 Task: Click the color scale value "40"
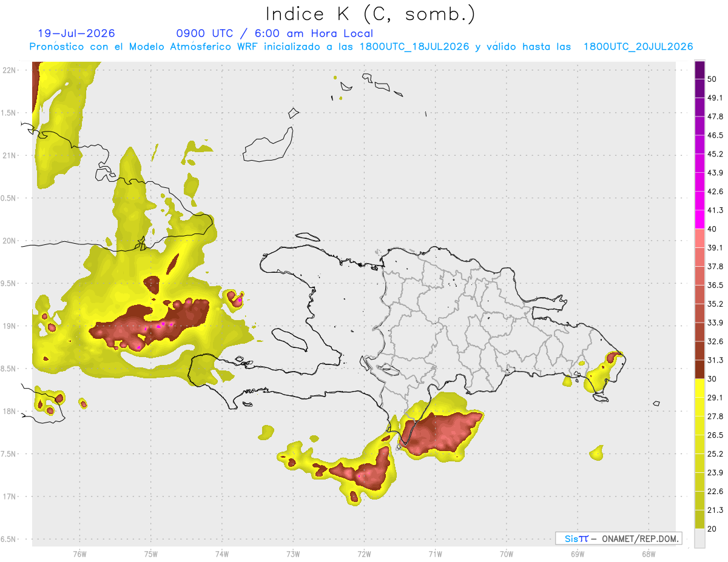click(713, 229)
